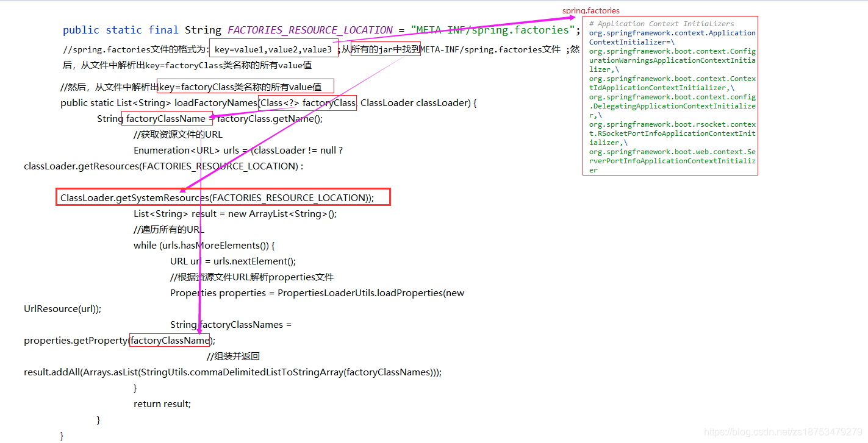Click the text "key=value1,value2,value3"
This screenshot has height=443, width=868.
pos(273,49)
